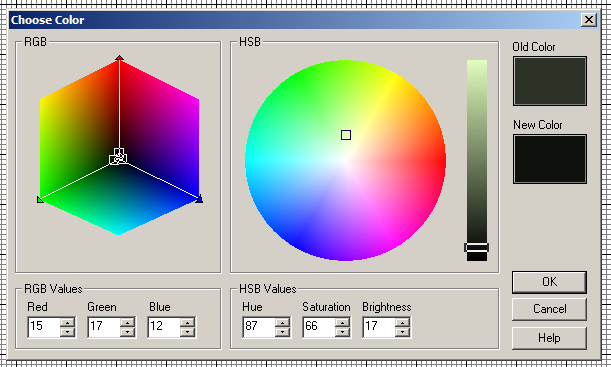
Task: Decrease the Saturation value with down arrow
Action: [343, 332]
